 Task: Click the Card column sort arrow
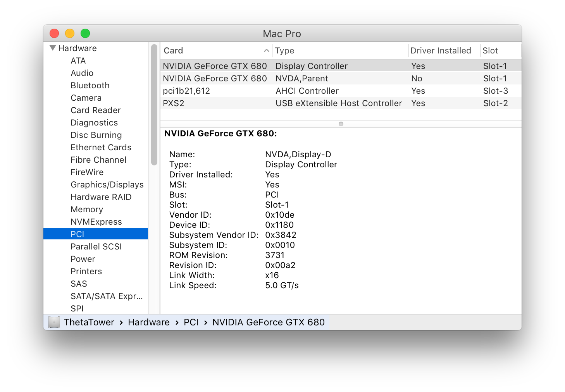(266, 50)
